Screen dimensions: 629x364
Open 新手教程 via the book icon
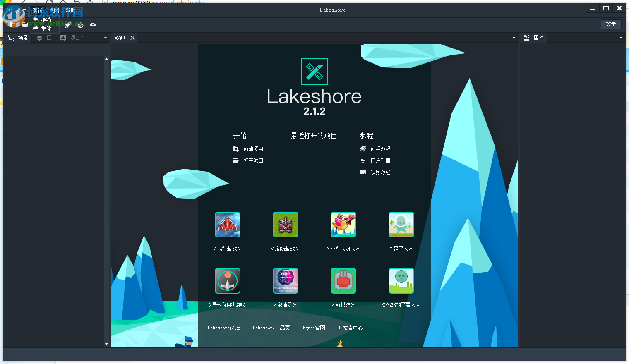[363, 149]
